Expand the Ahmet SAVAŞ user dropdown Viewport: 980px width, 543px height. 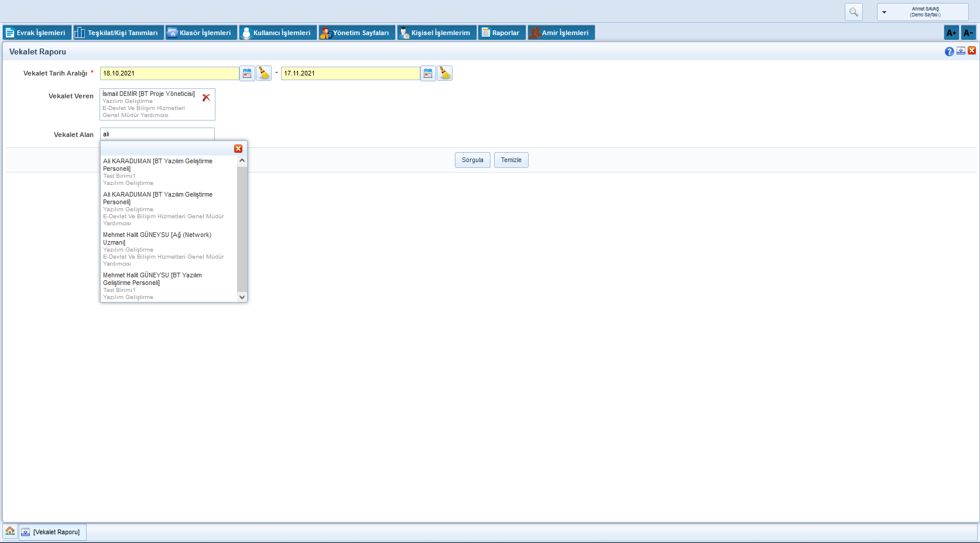(884, 12)
